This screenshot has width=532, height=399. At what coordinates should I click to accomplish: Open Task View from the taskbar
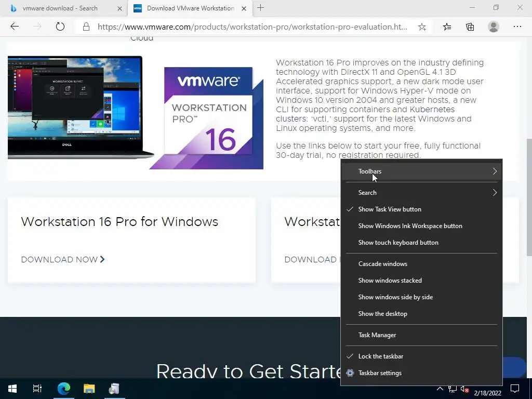37,389
